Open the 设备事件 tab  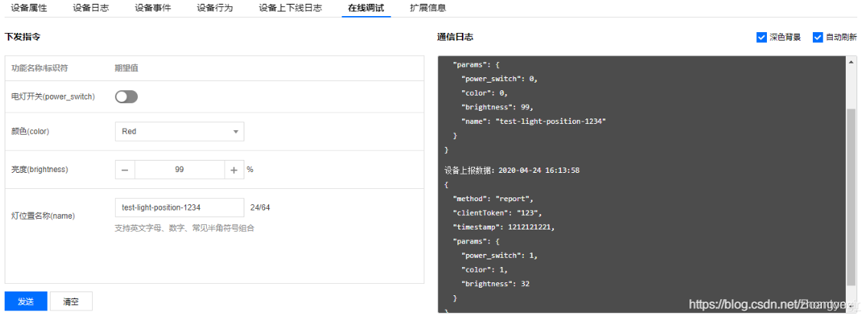click(152, 8)
